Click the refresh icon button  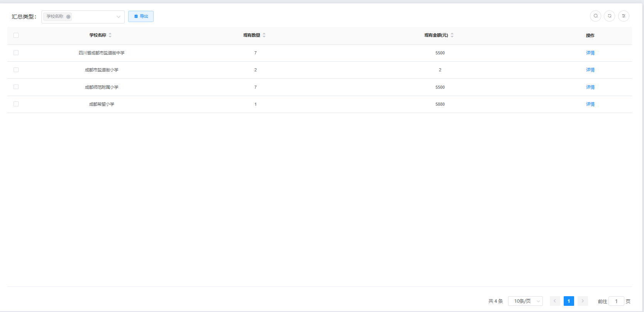click(609, 16)
